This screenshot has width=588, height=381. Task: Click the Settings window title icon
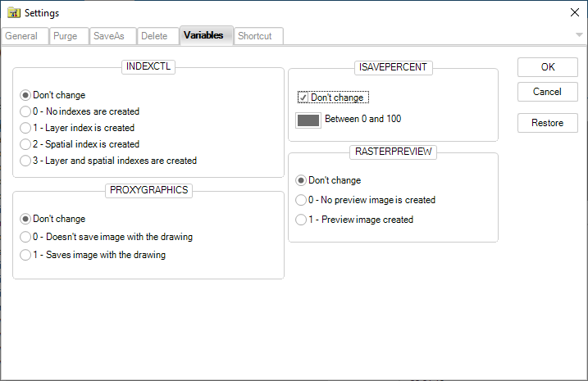(13, 12)
